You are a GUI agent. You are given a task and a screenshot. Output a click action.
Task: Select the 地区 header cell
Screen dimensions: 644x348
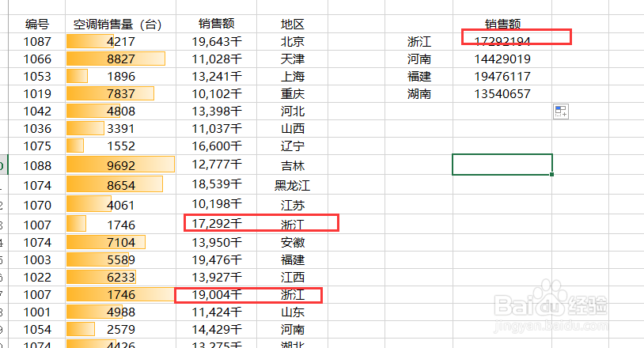[293, 25]
